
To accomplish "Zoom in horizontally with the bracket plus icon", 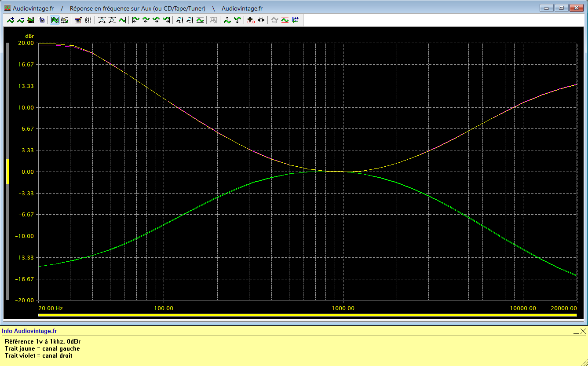I will point(102,20).
